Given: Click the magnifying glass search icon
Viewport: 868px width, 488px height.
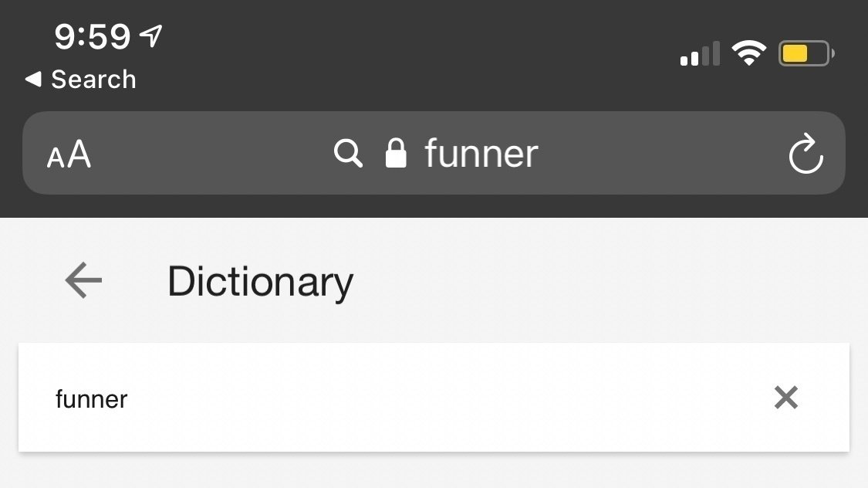Looking at the screenshot, I should click(x=348, y=153).
